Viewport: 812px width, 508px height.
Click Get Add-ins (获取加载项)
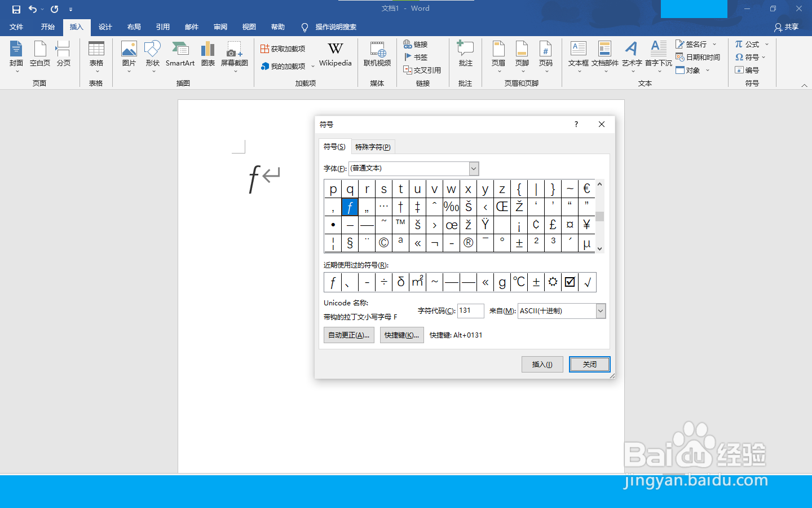point(283,49)
